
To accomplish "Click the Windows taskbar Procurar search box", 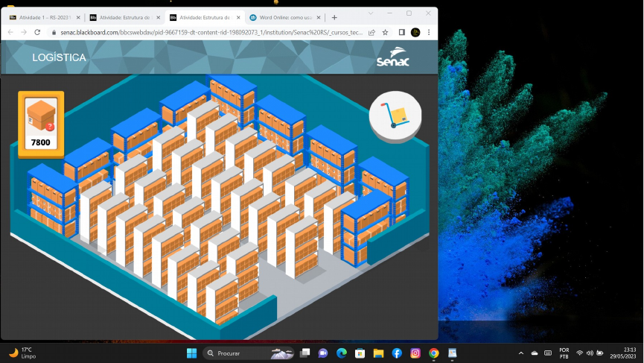I will pos(237,353).
